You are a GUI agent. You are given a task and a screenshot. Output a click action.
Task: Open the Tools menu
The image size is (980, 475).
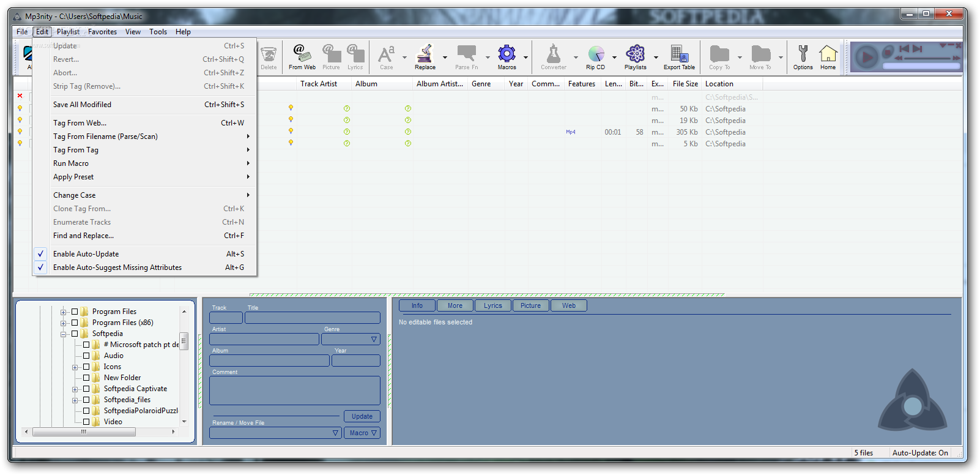pos(158,32)
